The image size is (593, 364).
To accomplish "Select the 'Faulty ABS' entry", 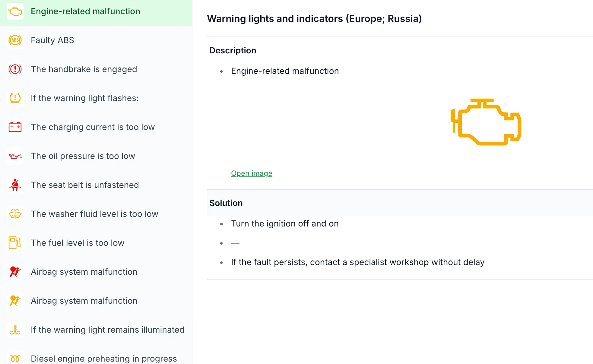I will (96, 40).
